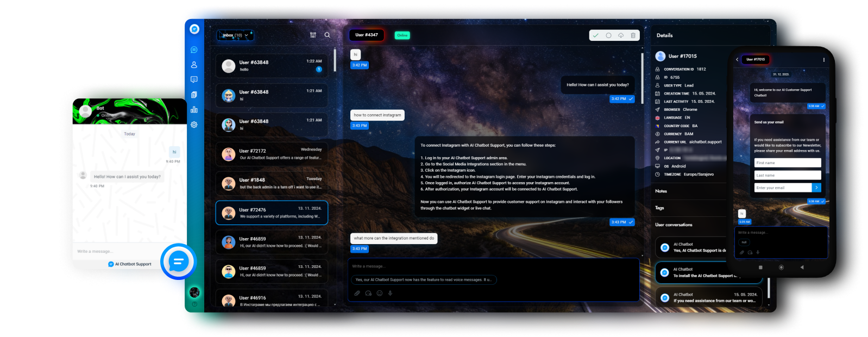Open the Users icon in sidebar
Image resolution: width=868 pixels, height=337 pixels.
tap(194, 65)
